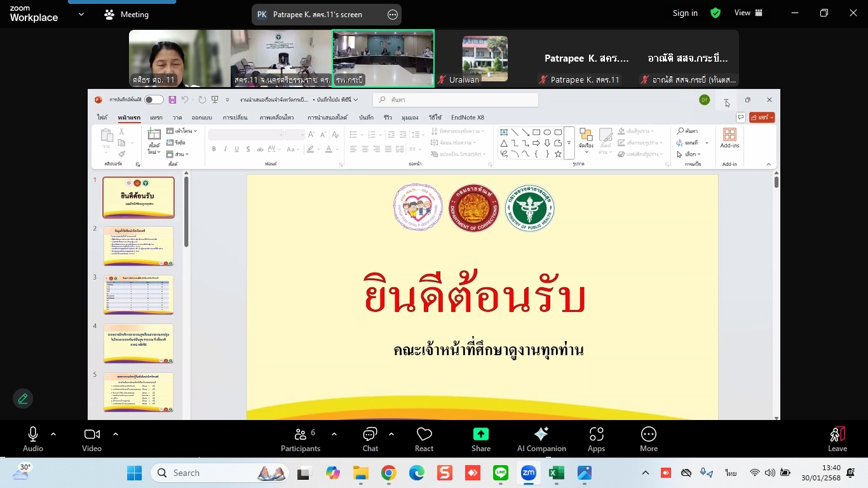Image resolution: width=868 pixels, height=488 pixels.
Task: Open Arrange dropdown (จัดเรียง)
Action: [586, 140]
